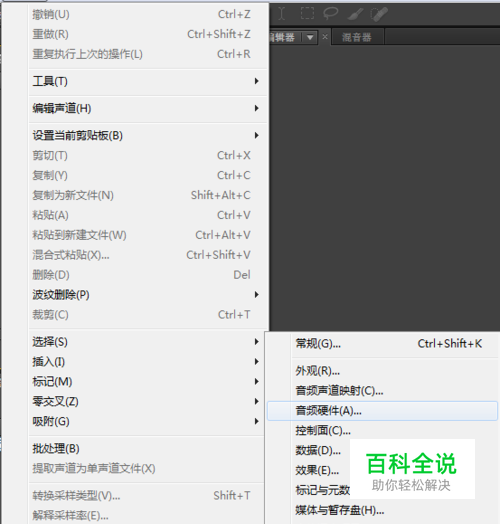Open 外观(R)... preferences
This screenshot has width=500, height=524.
[383, 371]
